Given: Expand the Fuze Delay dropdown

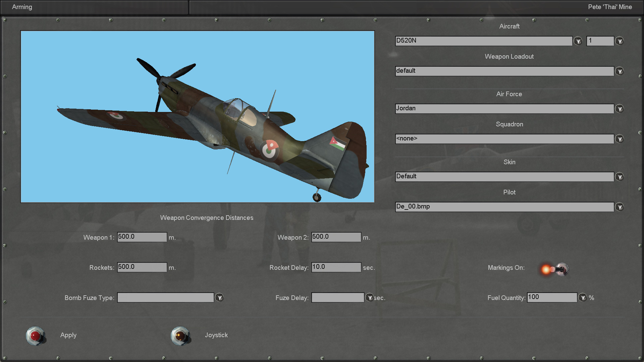Looking at the screenshot, I should click(369, 297).
